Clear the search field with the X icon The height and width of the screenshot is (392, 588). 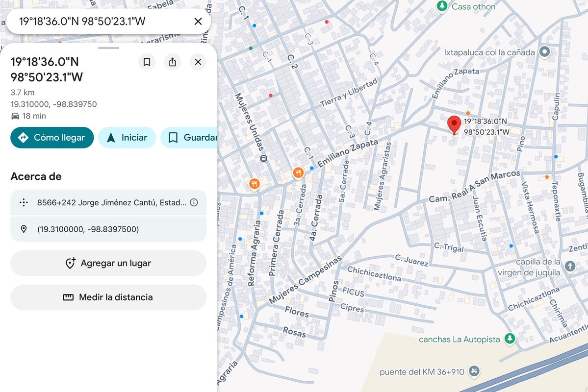click(x=198, y=22)
